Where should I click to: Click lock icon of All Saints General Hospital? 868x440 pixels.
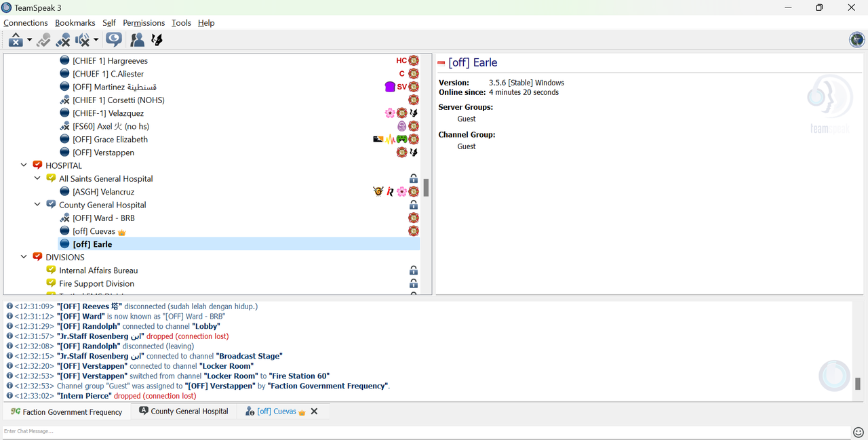[x=414, y=178]
